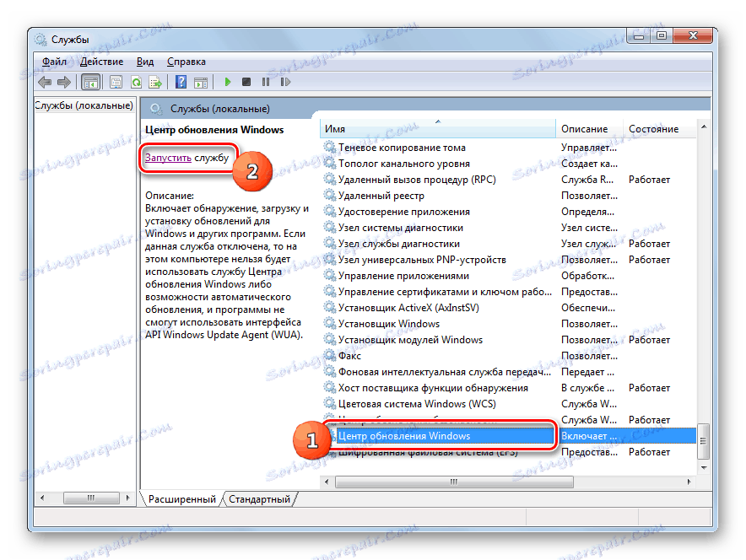Sort by the Имя column header
This screenshot has height=560, width=746.
click(438, 129)
